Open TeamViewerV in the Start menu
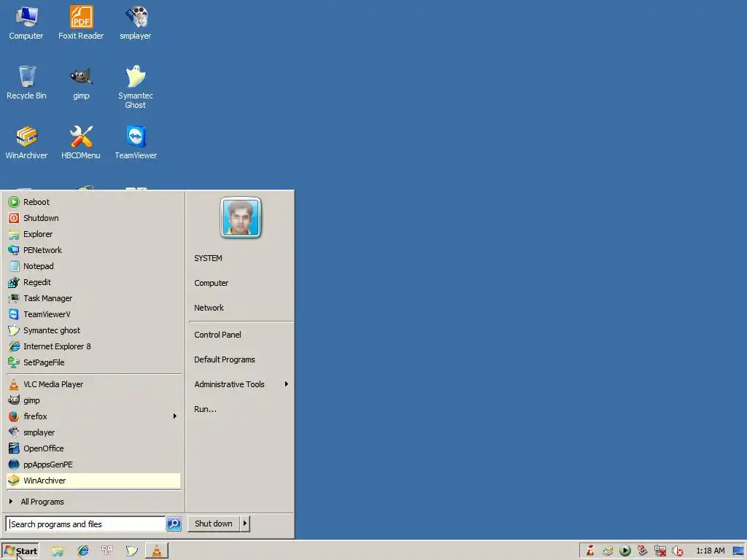747x560 pixels. coord(93,314)
